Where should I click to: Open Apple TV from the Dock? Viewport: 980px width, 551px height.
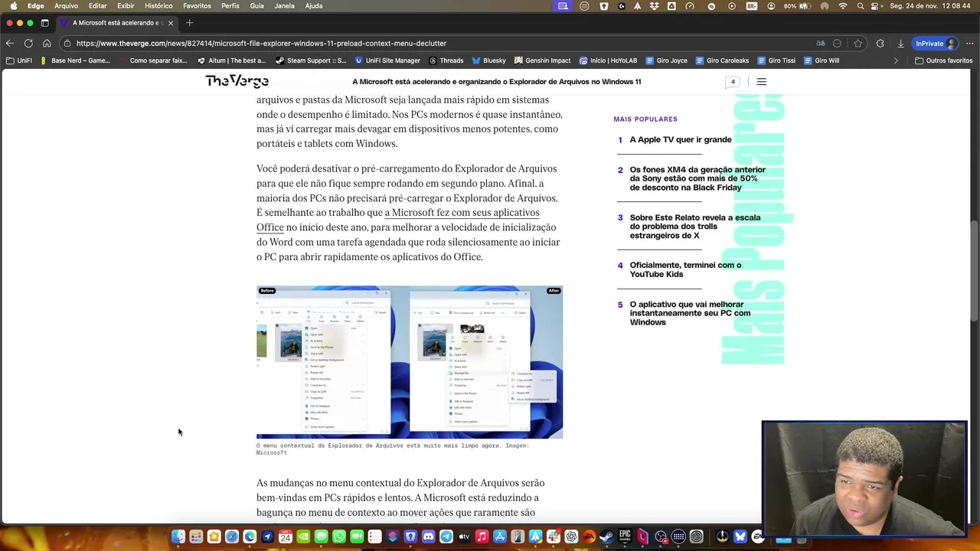(464, 536)
